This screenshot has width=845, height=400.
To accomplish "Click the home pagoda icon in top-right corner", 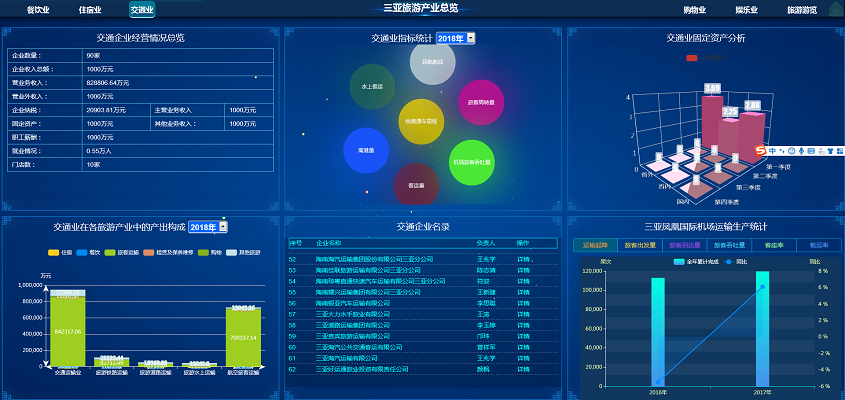I will [835, 10].
